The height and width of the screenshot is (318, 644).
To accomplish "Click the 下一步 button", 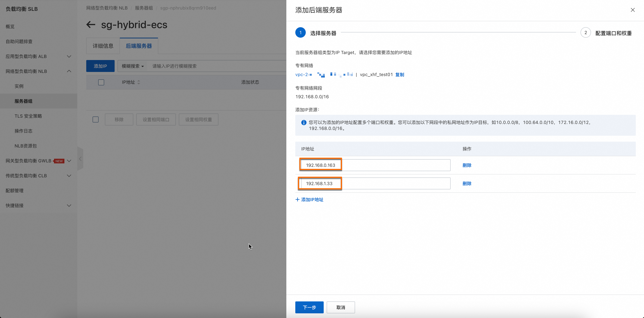I will (x=309, y=307).
